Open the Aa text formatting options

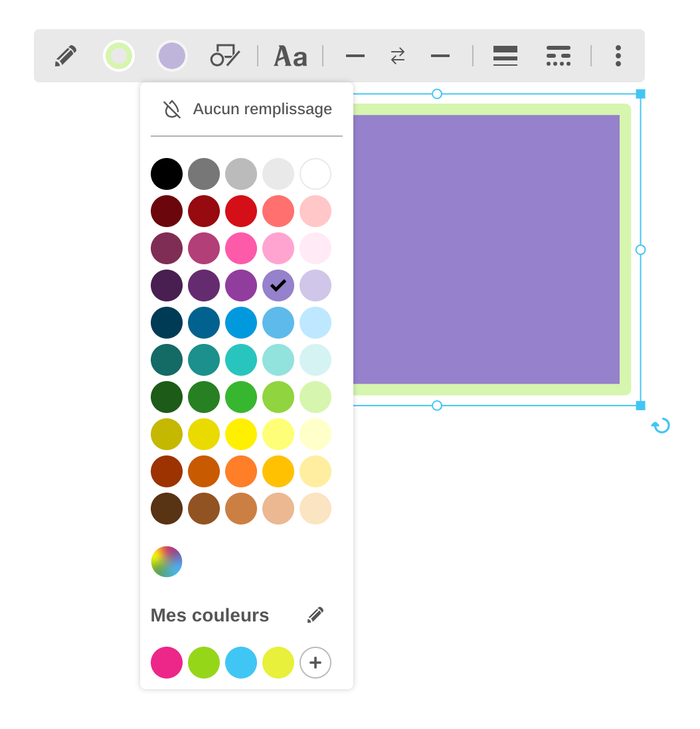click(290, 56)
